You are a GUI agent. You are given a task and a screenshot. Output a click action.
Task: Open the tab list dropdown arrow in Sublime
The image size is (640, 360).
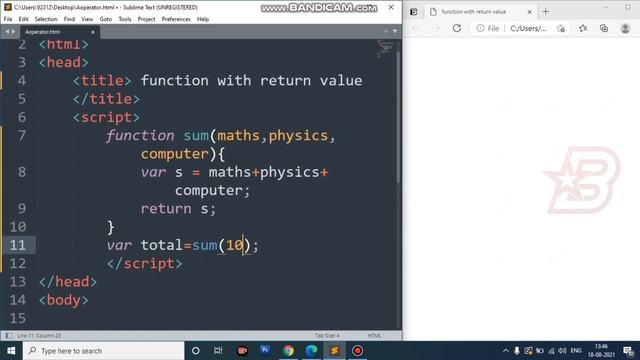395,31
